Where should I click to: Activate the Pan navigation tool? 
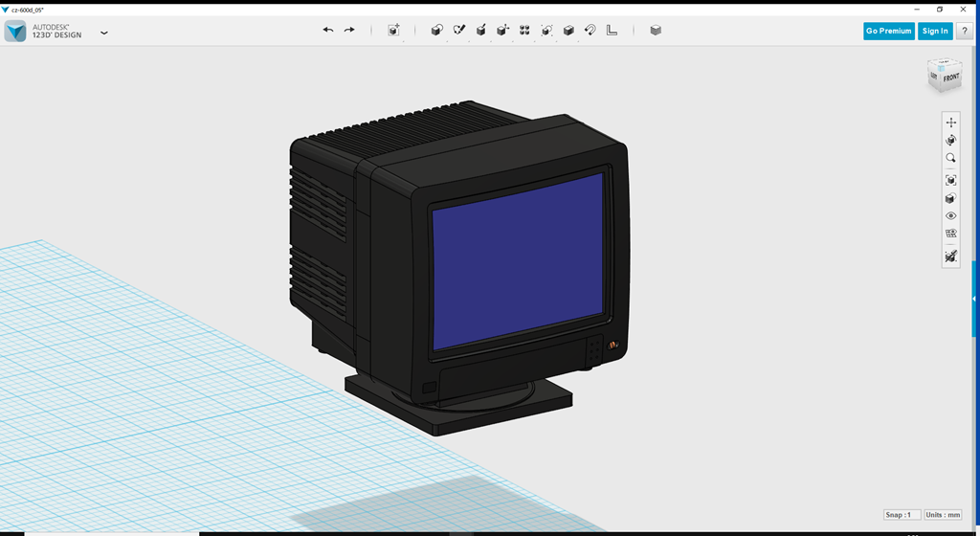coord(950,123)
